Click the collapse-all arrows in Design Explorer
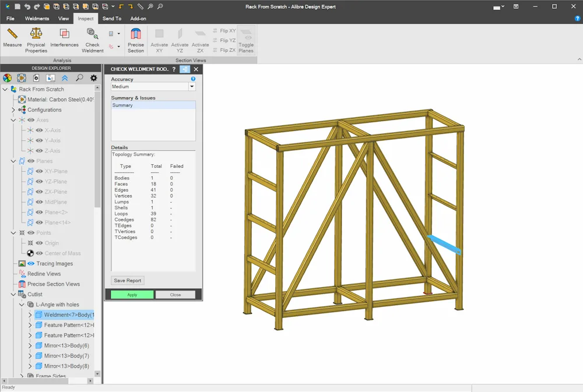Viewport: 583px width, 392px height. pos(65,77)
